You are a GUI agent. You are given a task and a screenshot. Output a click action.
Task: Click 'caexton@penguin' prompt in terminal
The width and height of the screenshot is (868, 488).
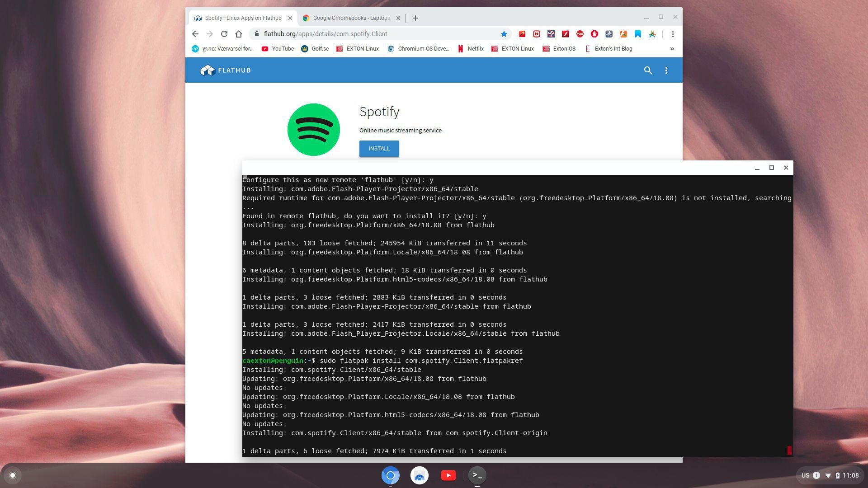pyautogui.click(x=273, y=361)
